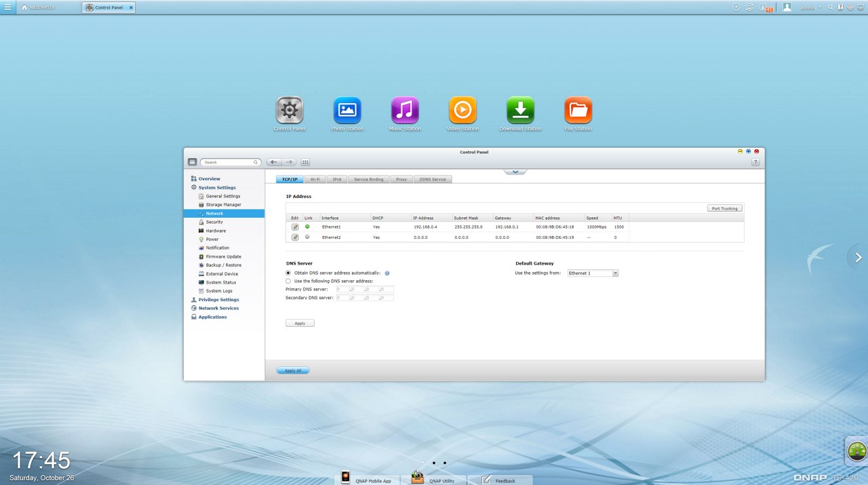The height and width of the screenshot is (485, 868).
Task: Open QNAP Utility link
Action: point(434,480)
